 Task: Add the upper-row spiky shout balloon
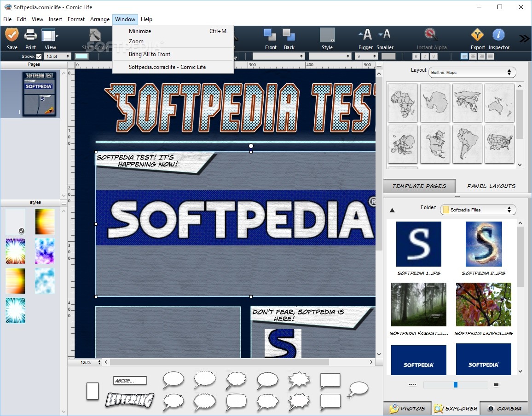(299, 380)
